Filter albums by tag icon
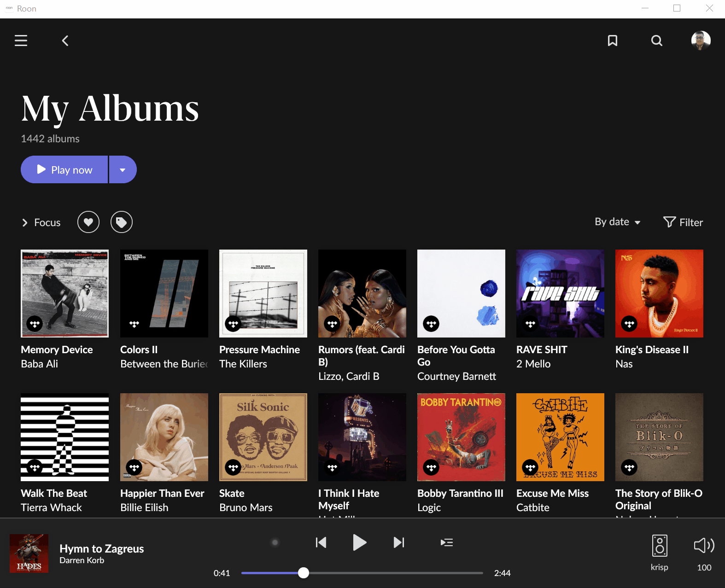Image resolution: width=725 pixels, height=588 pixels. pos(122,222)
